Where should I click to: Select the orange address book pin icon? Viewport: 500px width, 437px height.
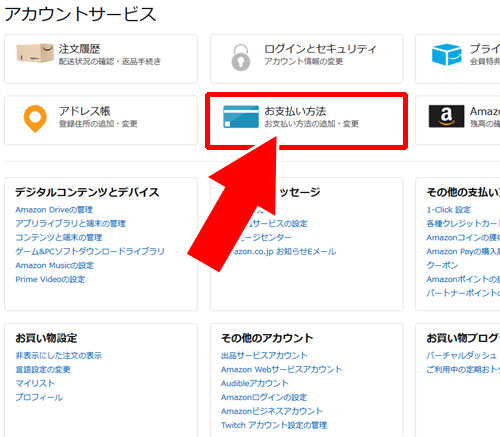(35, 119)
